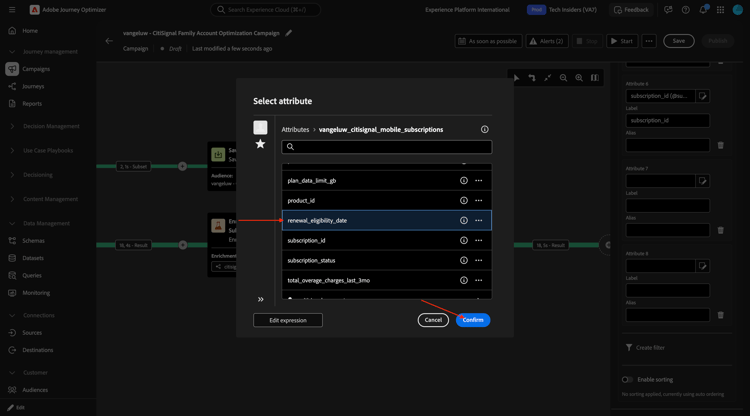Open expression editor for Attribute 7
Viewport: 750px width, 416px height.
point(703,181)
